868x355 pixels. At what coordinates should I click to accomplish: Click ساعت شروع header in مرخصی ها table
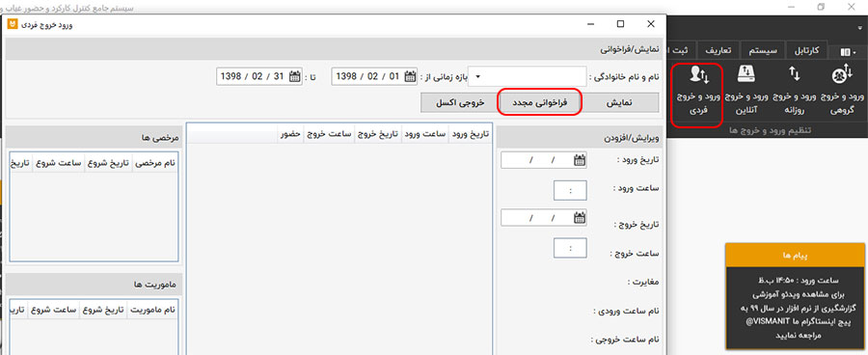(x=59, y=163)
